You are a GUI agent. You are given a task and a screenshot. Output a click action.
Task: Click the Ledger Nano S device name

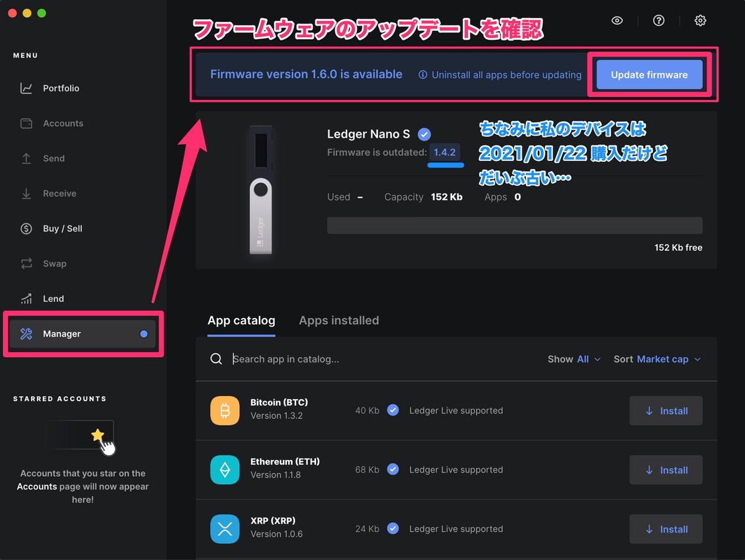tap(369, 134)
